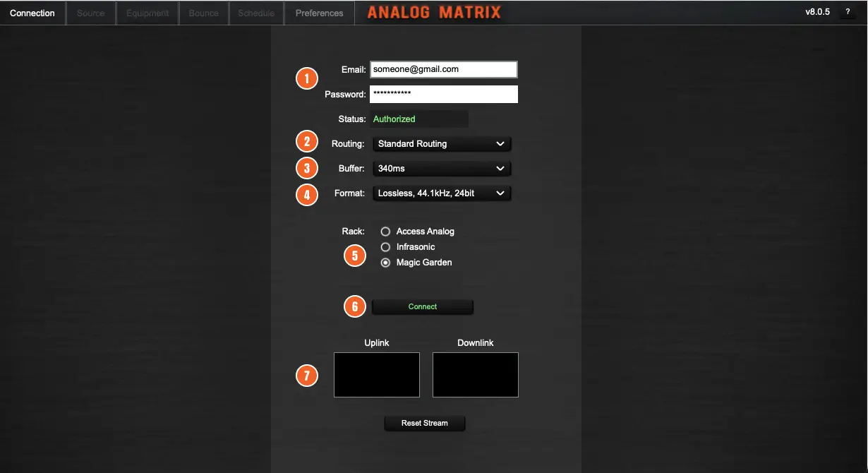Switch to the Connection tab
868x473 pixels.
click(32, 13)
